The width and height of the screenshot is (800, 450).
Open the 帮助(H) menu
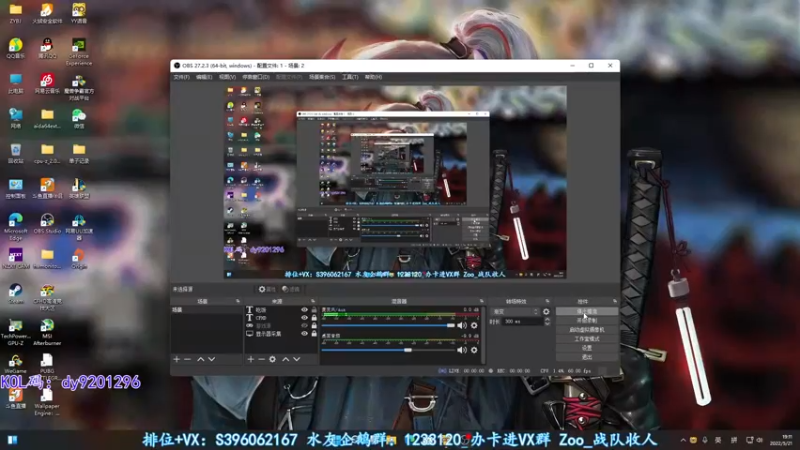pos(373,77)
